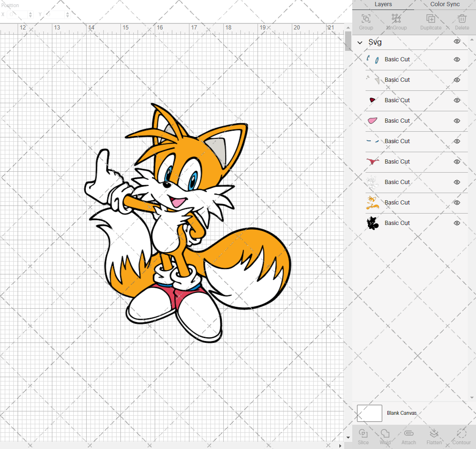Click the Duplicate layer icon

coord(431,19)
